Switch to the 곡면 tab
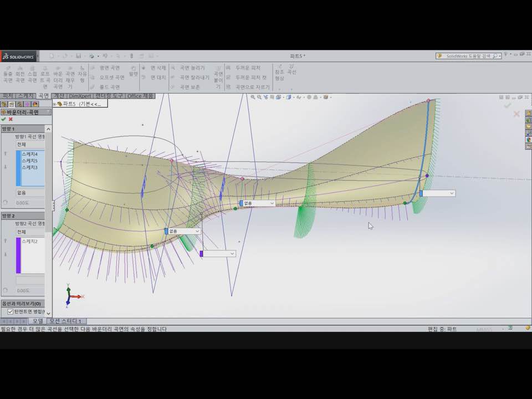This screenshot has height=399, width=532. click(x=43, y=96)
